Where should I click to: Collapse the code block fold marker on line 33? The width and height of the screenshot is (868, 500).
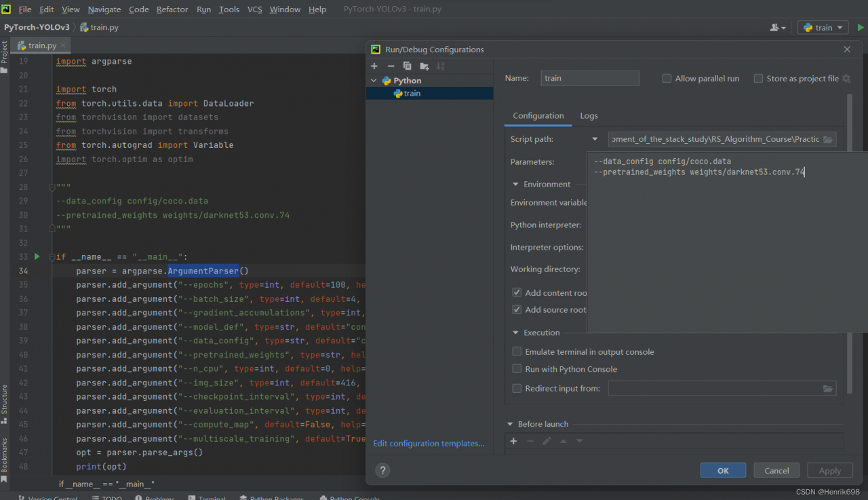point(52,257)
